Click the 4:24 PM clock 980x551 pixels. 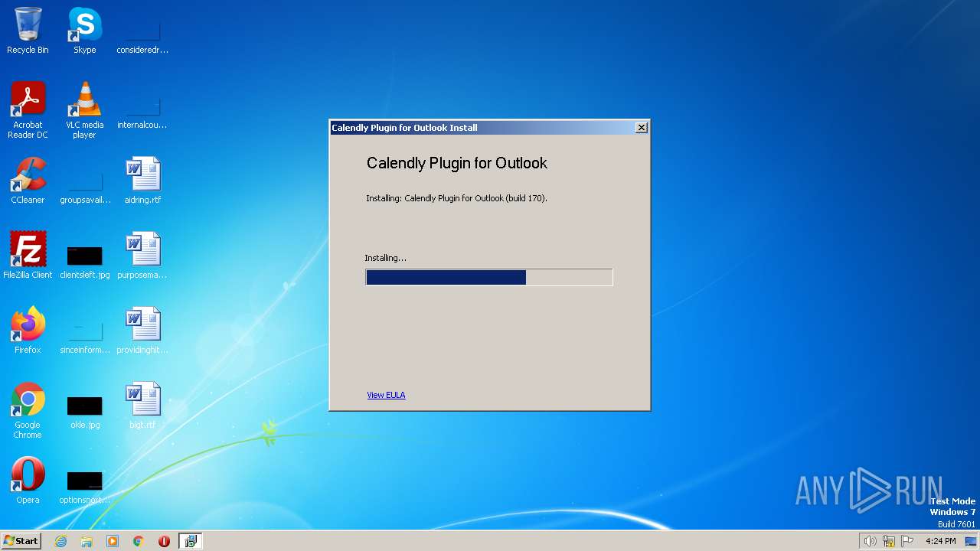[940, 541]
